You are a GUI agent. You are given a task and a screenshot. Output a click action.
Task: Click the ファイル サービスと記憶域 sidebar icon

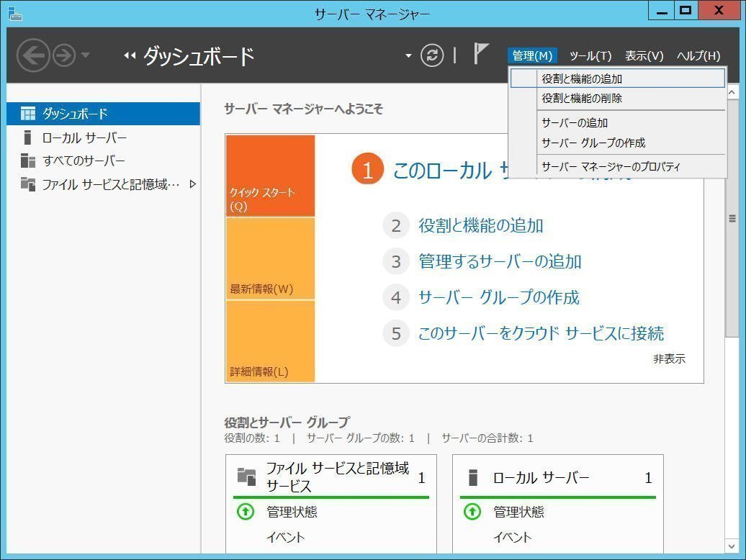[x=27, y=184]
